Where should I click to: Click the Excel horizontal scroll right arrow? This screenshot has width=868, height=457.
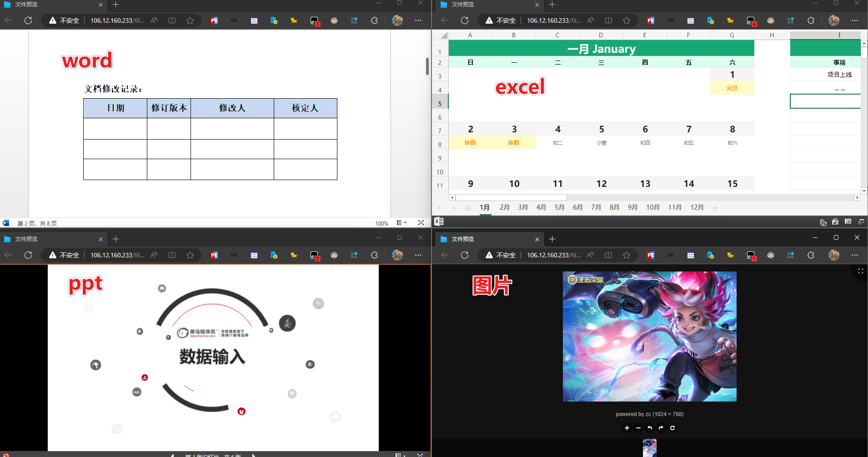(857, 197)
